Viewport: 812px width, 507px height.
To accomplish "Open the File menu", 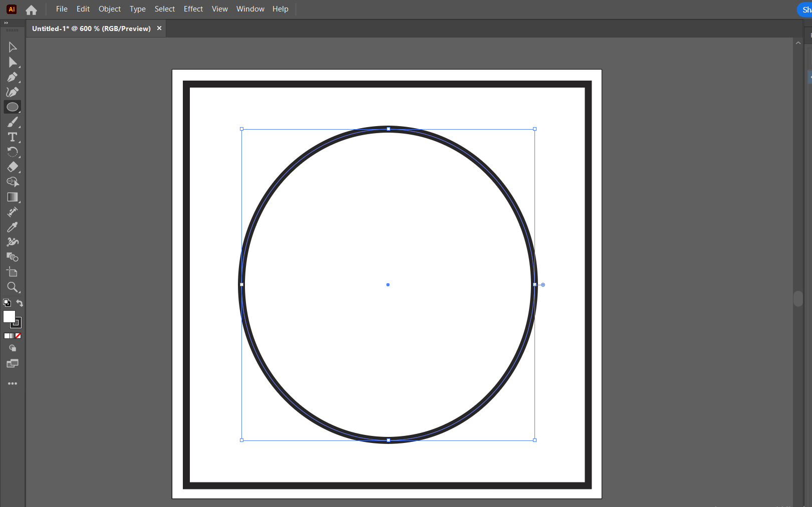I will point(62,9).
